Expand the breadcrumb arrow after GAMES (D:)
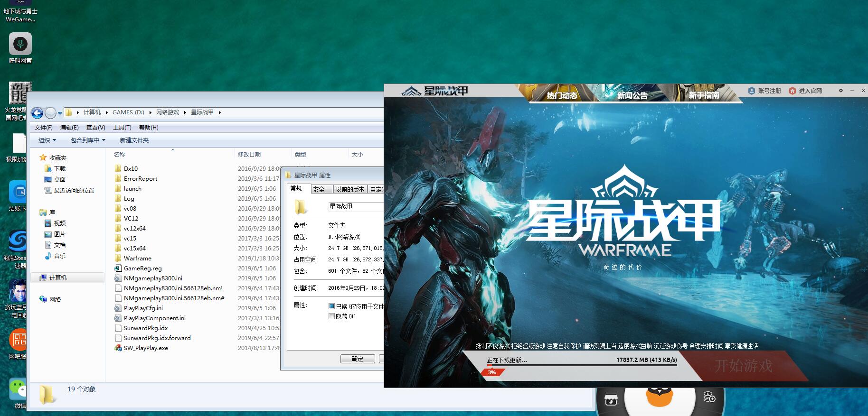The width and height of the screenshot is (868, 416). (x=150, y=112)
